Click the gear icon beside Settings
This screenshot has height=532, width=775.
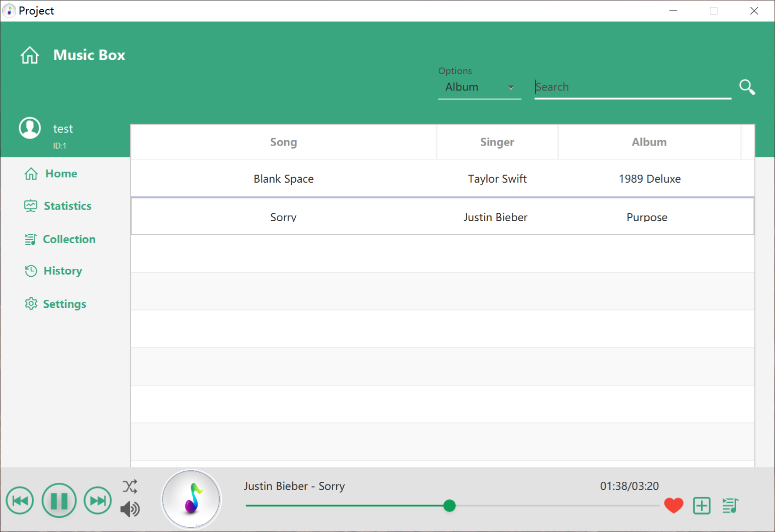click(31, 304)
